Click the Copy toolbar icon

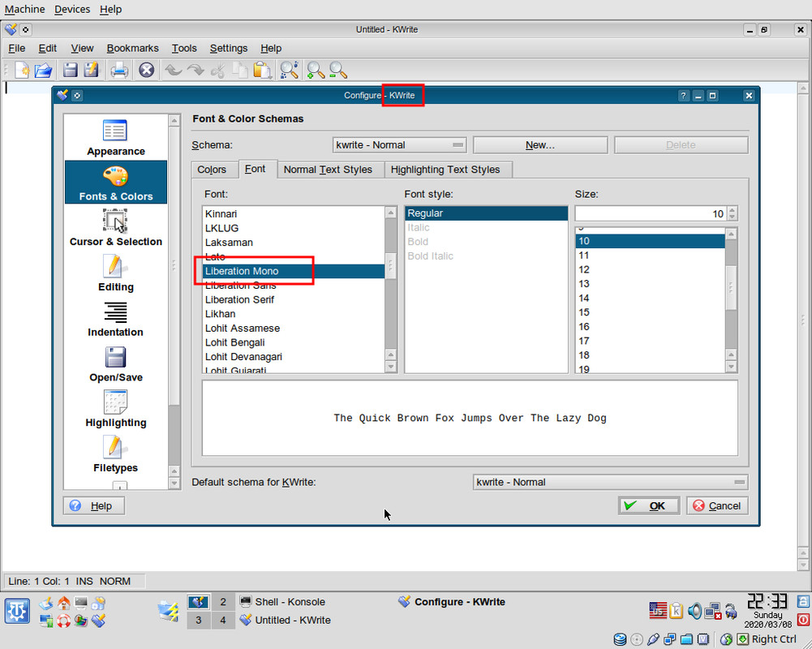coord(240,70)
